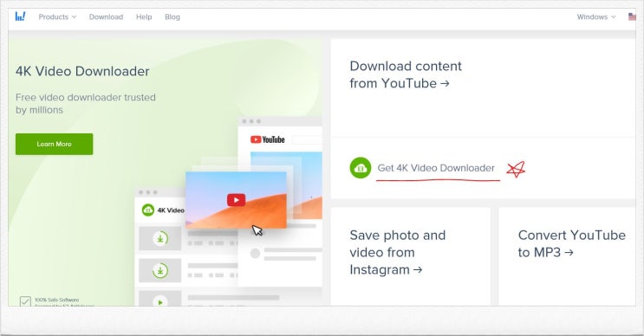
Task: Open the Products dropdown menu
Action: coord(57,16)
